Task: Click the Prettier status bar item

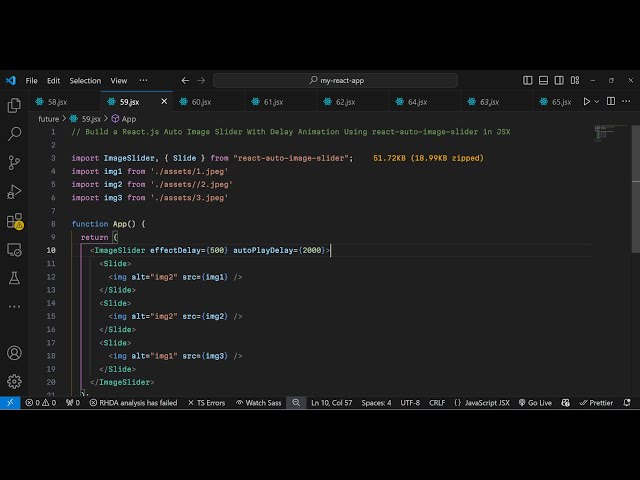Action: coord(596,403)
